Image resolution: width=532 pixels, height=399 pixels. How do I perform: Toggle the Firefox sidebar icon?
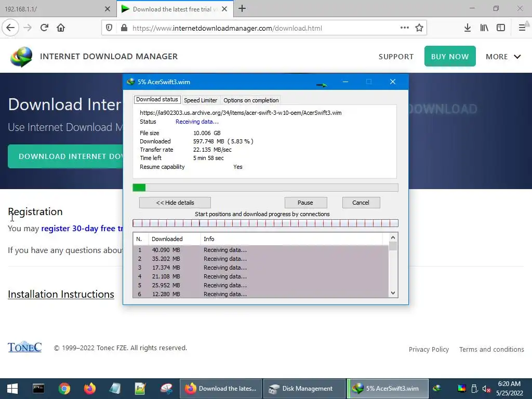pos(501,28)
